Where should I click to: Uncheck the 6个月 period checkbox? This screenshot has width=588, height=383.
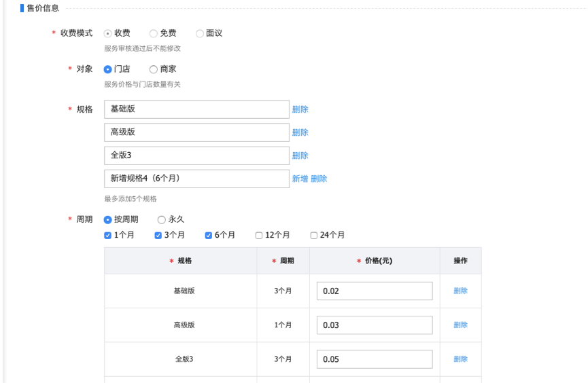point(209,236)
